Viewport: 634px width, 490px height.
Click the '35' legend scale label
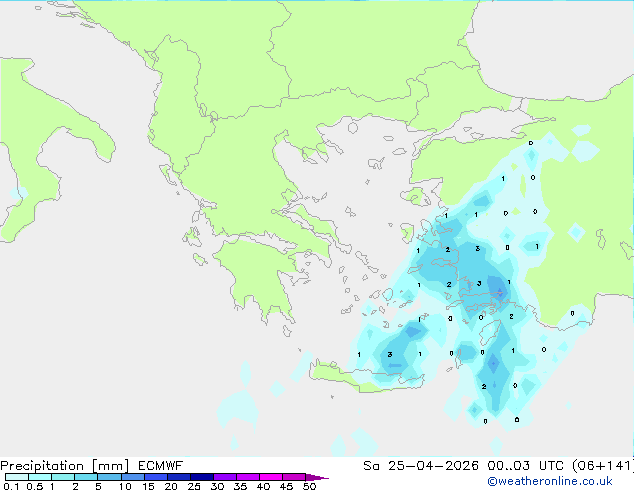coord(240,486)
